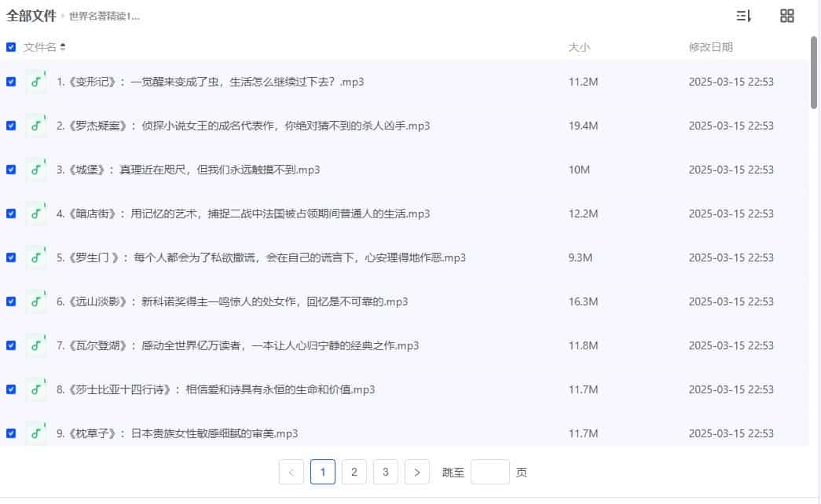This screenshot has width=821, height=504.
Task: Go to page 2
Action: pos(354,472)
